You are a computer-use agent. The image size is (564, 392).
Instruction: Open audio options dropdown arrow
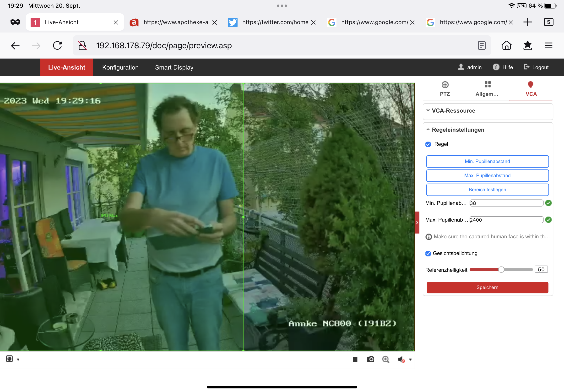coord(410,359)
